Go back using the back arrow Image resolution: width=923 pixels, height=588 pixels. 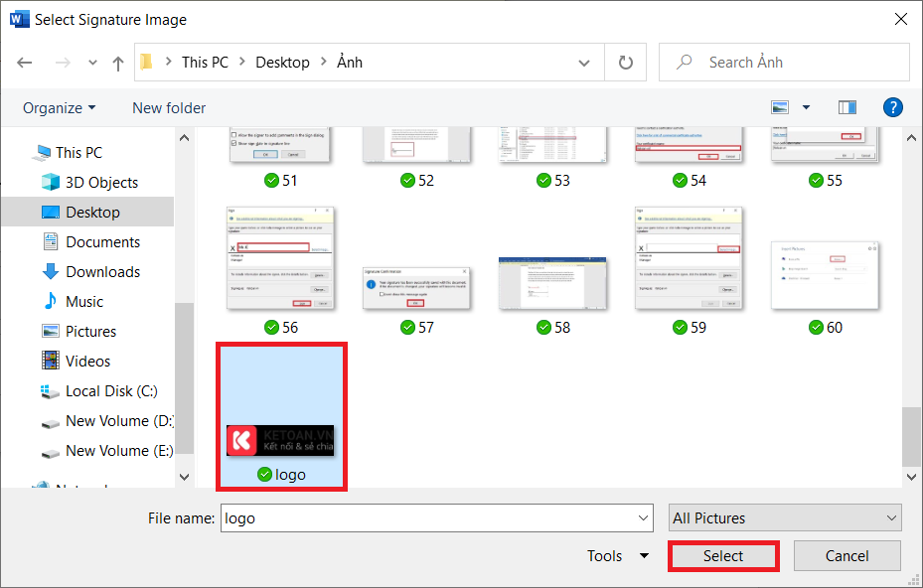pyautogui.click(x=24, y=63)
